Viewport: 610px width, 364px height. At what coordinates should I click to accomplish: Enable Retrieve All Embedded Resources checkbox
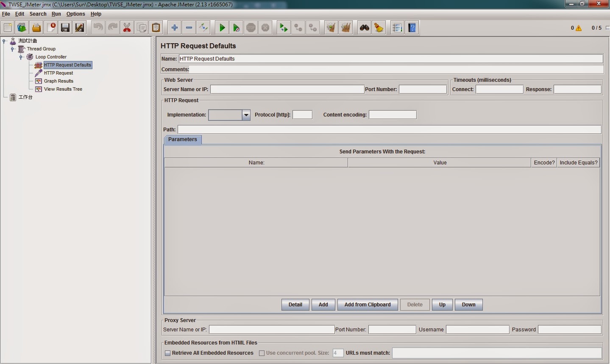[x=167, y=353]
